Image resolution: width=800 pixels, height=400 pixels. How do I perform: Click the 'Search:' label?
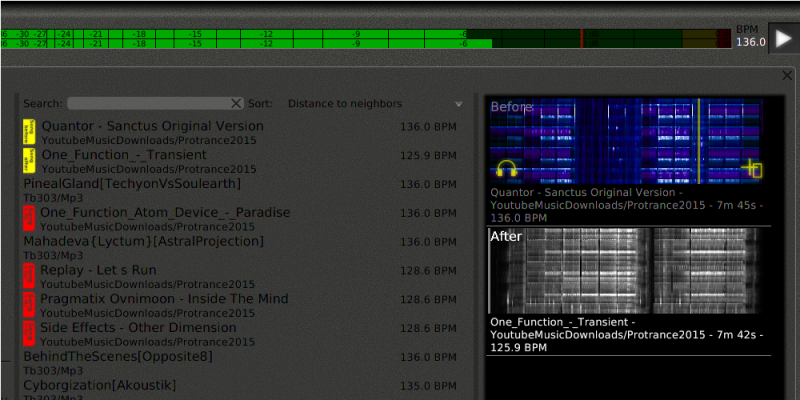(43, 104)
